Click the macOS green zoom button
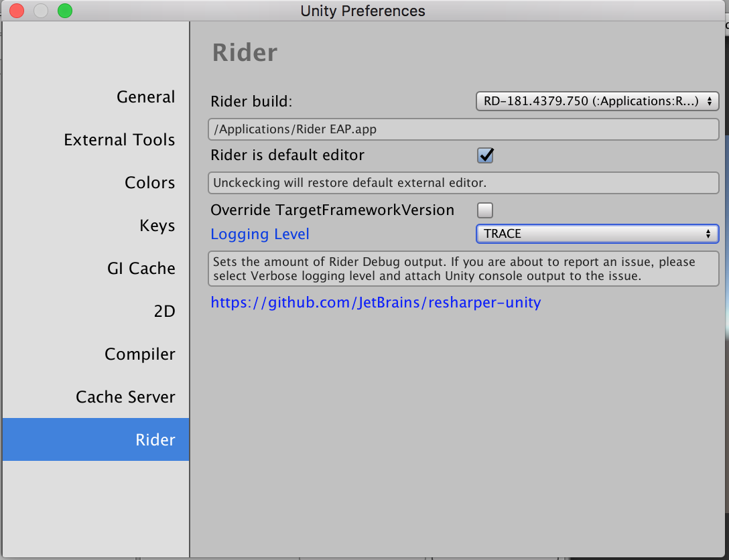This screenshot has height=560, width=729. [64, 11]
